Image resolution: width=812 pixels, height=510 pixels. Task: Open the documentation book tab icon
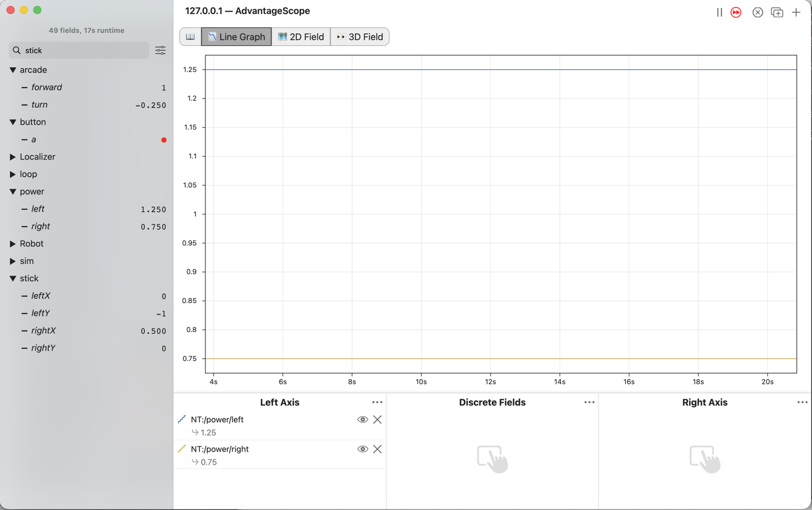coord(190,37)
